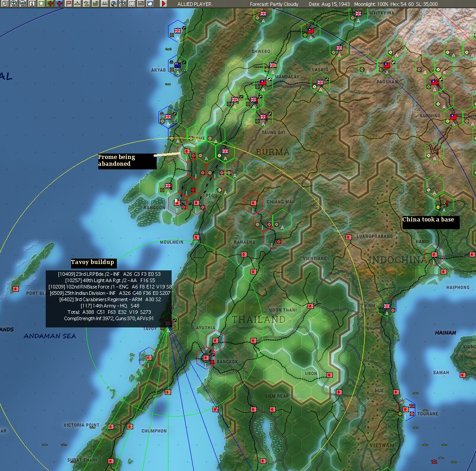Click the crosshair target toolbar icon
This screenshot has height=471, width=476.
pyautogui.click(x=123, y=4)
